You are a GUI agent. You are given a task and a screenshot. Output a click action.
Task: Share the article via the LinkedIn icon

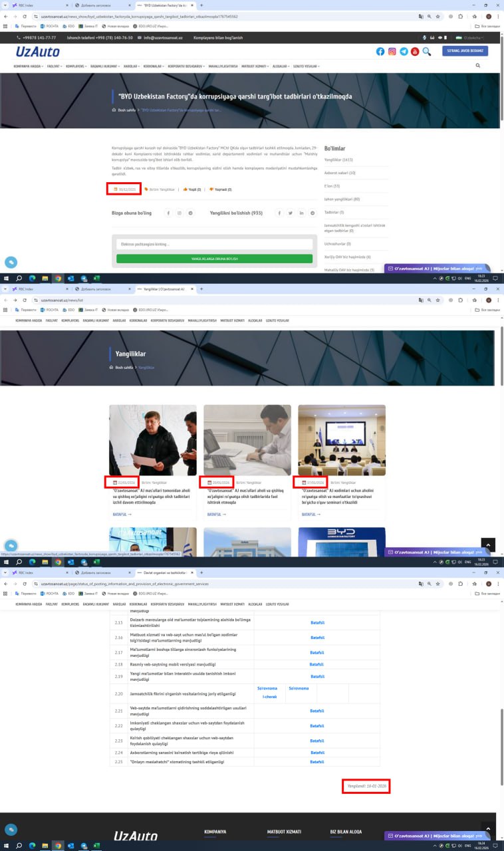301,213
